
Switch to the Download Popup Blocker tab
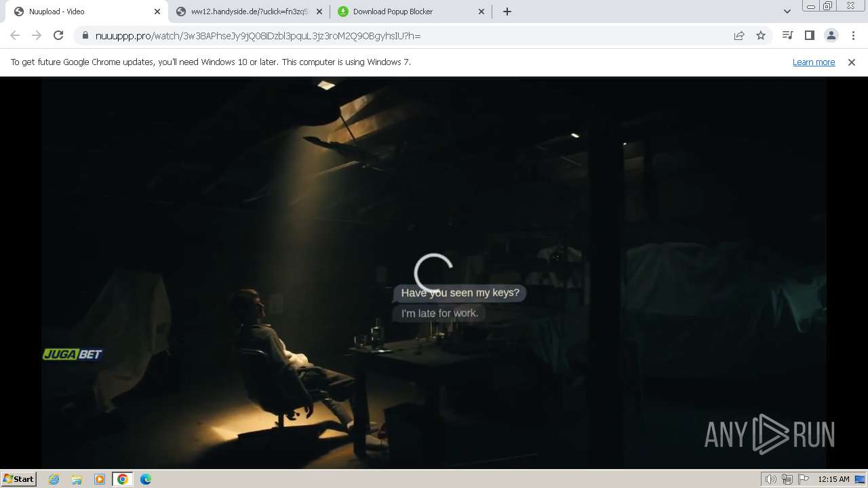coord(410,12)
